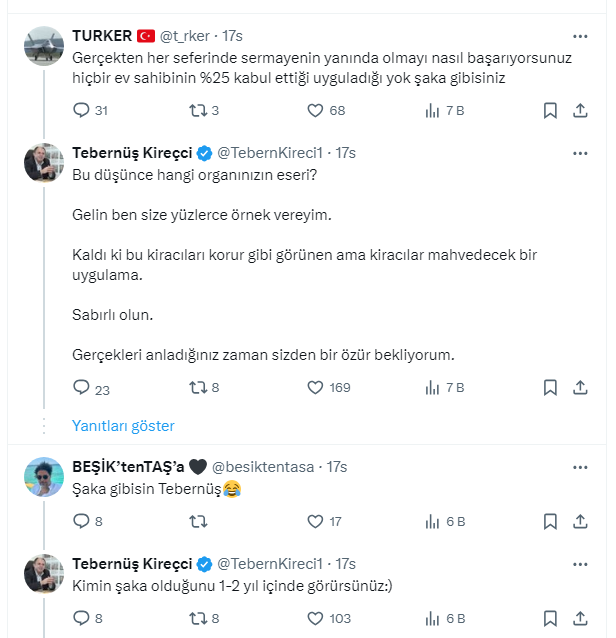The width and height of the screenshot is (616, 638).
Task: Click 'Yanıtları göster' to show replies
Action: 123,426
